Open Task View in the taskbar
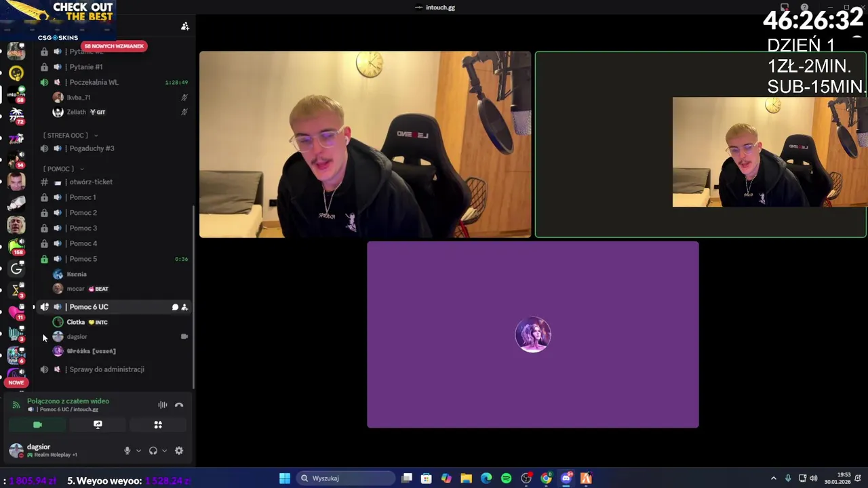The width and height of the screenshot is (868, 488). tap(406, 479)
